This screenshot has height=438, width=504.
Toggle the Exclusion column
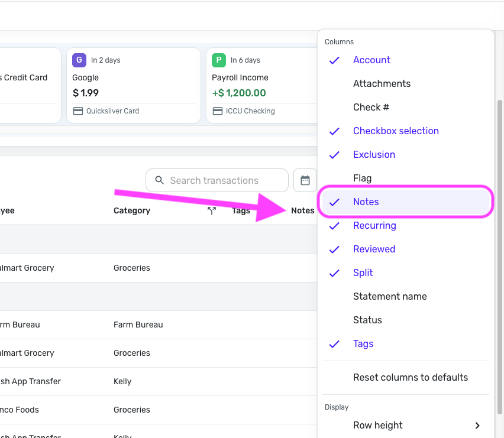coord(406,154)
